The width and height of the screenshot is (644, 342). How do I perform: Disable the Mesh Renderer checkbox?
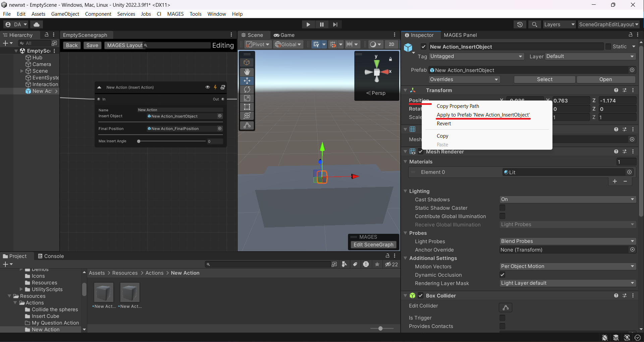(421, 151)
